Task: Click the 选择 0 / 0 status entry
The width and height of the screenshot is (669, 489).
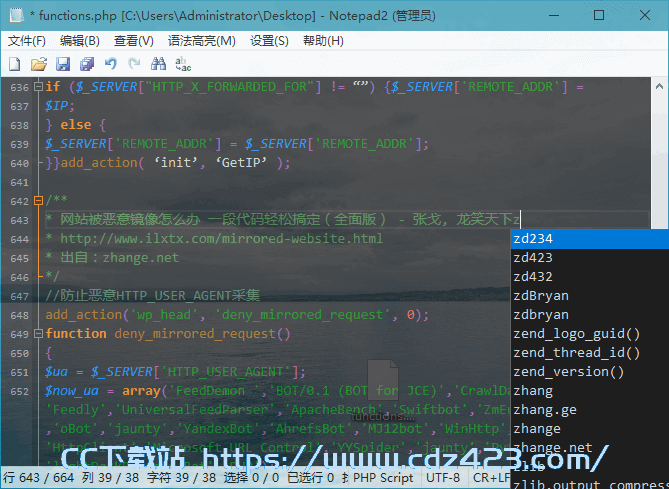Action: click(251, 478)
